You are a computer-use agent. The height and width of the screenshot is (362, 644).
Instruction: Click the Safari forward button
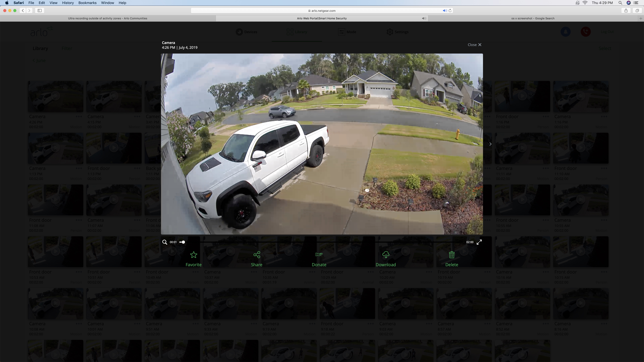point(30,10)
